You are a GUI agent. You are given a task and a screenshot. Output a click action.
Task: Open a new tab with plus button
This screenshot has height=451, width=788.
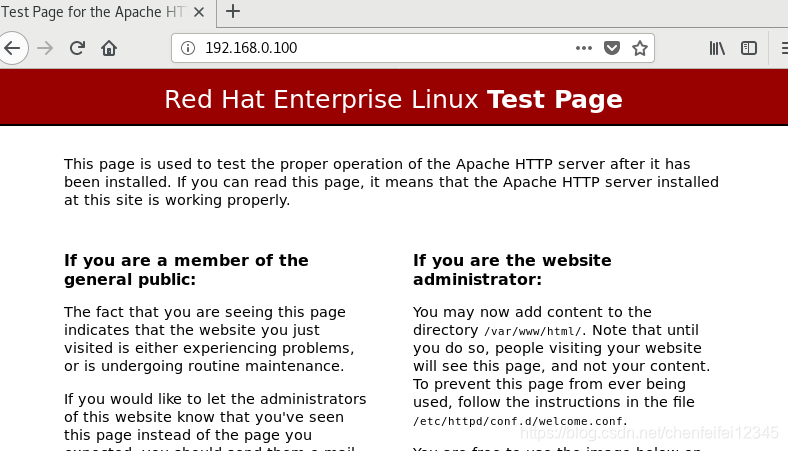pos(233,11)
